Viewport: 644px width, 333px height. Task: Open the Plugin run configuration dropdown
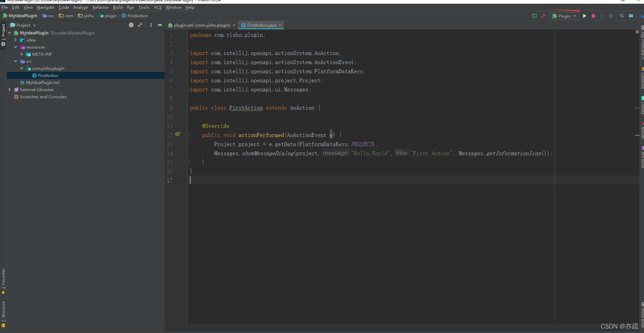(x=564, y=16)
